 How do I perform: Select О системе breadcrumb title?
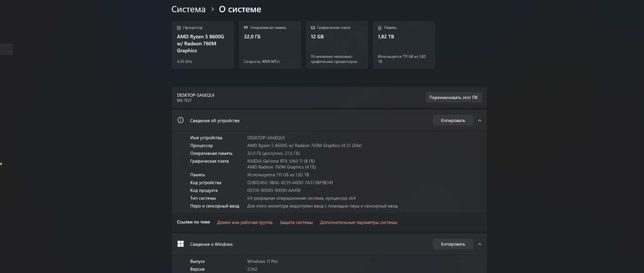[x=240, y=9]
